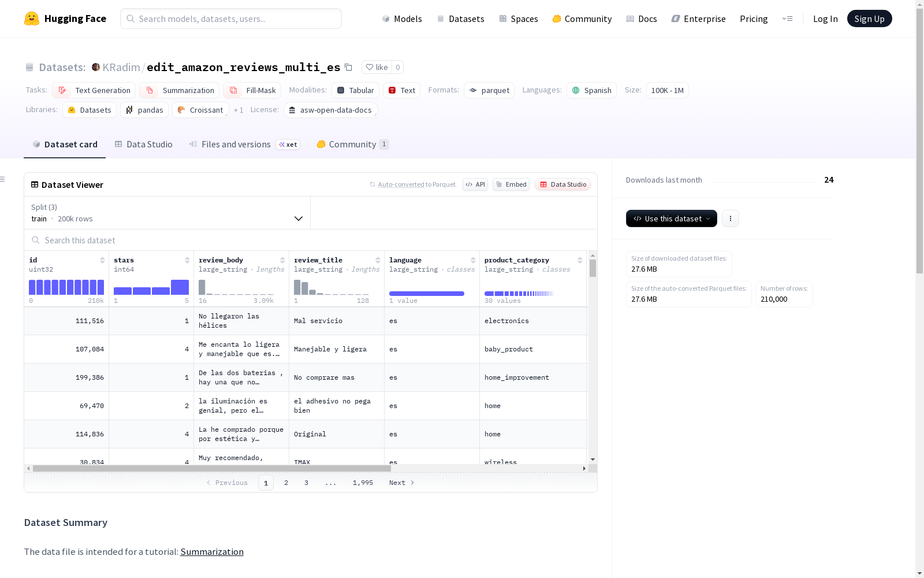
Task: Sort by the stars column icon
Action: coord(187,260)
